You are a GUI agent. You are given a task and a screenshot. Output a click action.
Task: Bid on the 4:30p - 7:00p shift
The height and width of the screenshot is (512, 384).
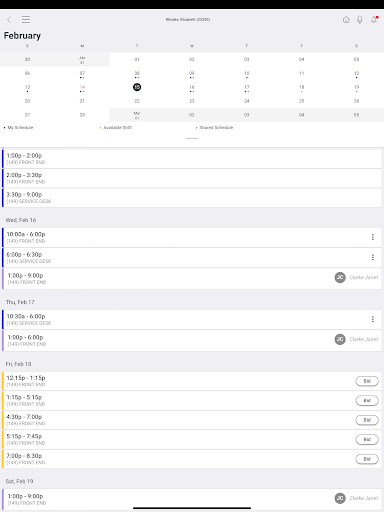(x=367, y=420)
